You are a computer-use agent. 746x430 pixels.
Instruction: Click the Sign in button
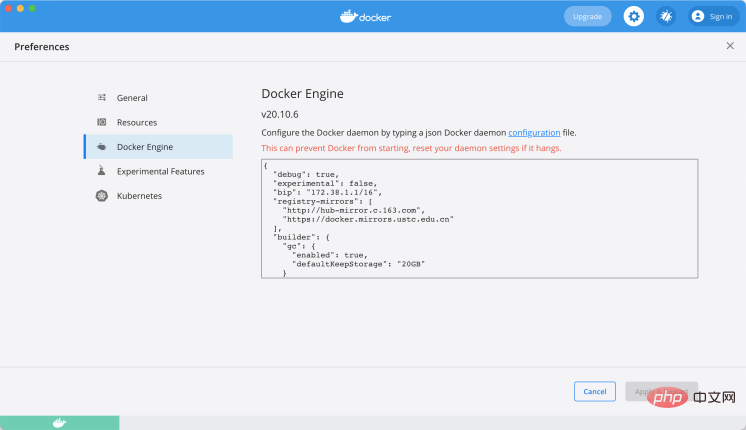pyautogui.click(x=712, y=16)
